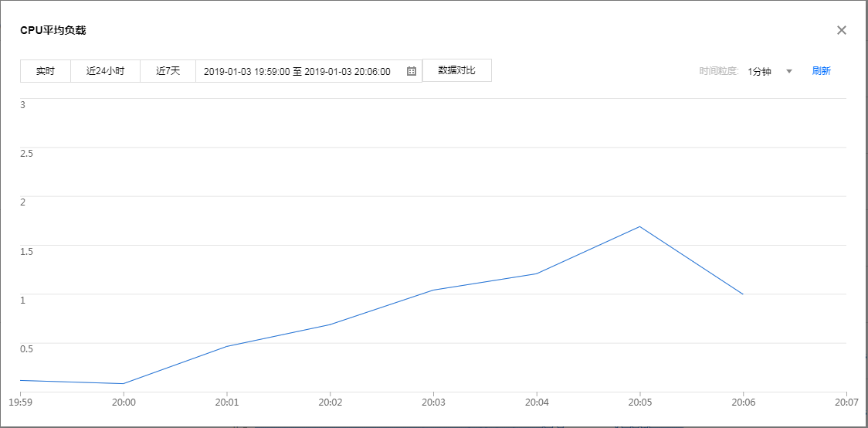Select the chart line point at 20:01
Screen dimensions: 868x428
[x=226, y=346]
